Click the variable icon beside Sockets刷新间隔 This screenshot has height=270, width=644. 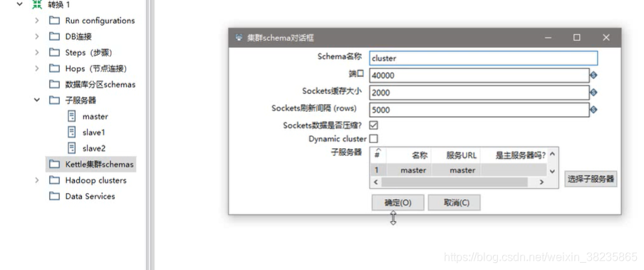click(x=593, y=110)
